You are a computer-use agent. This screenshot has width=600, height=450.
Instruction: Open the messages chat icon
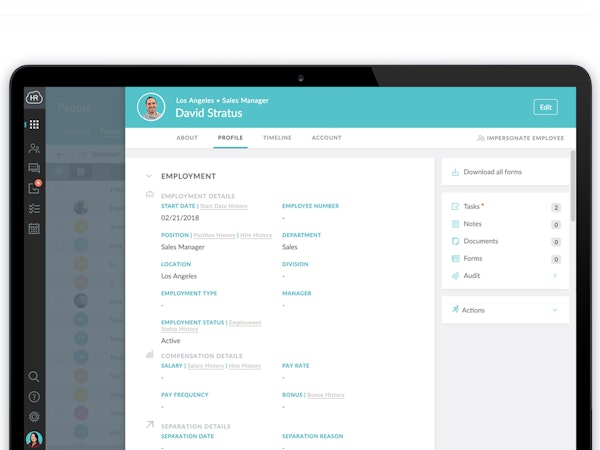pos(34,168)
